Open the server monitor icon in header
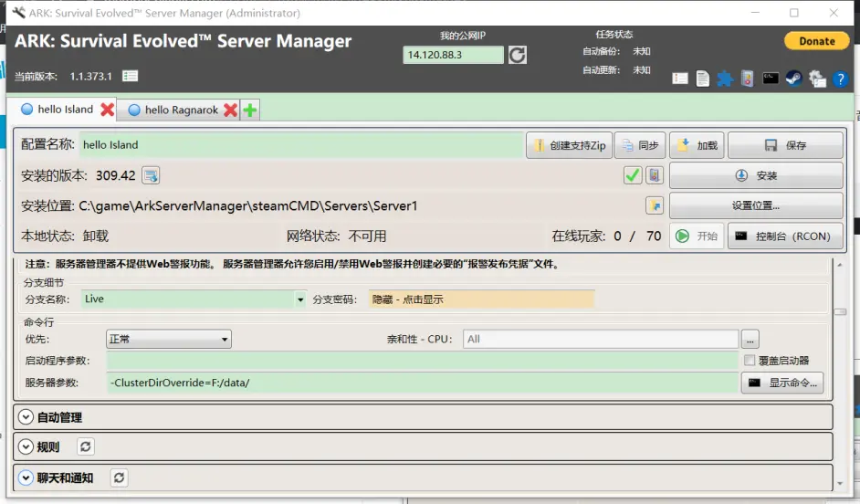Screen dimensions: 860x504 [747, 79]
